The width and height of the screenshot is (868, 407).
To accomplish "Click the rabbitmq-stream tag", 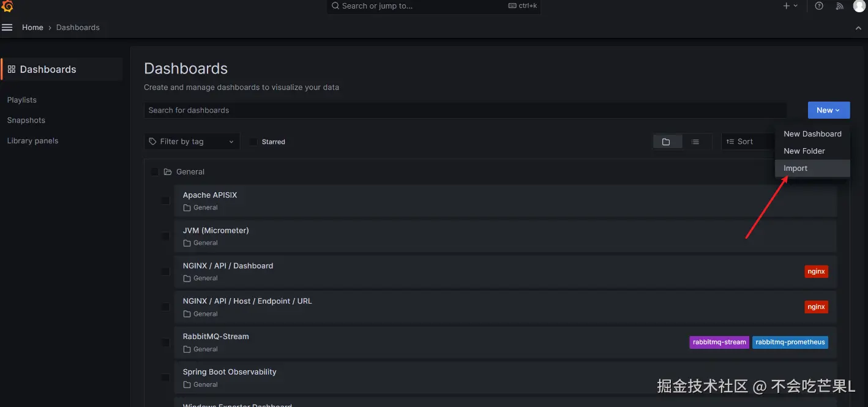I will point(719,342).
